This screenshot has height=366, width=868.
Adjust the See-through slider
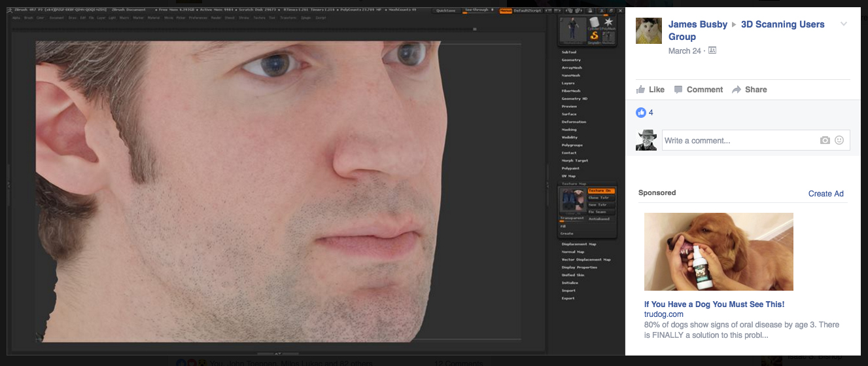478,11
